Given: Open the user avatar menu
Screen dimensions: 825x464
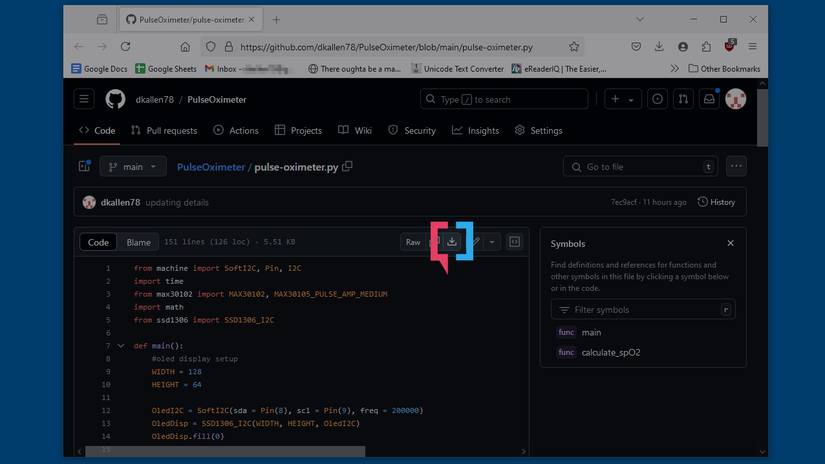Looking at the screenshot, I should pos(736,99).
